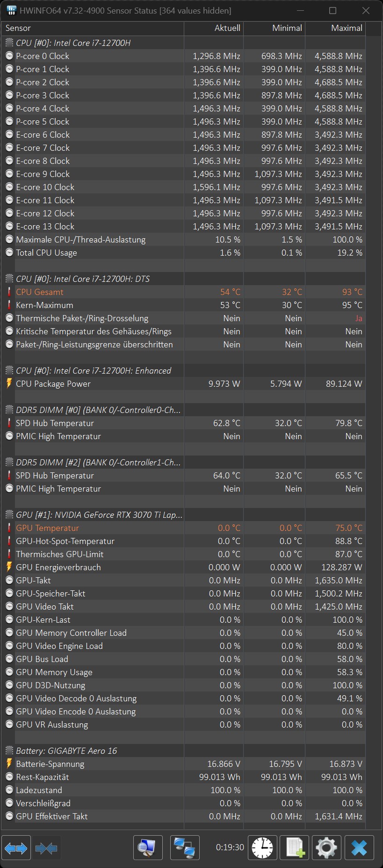The image size is (383, 868).
Task: Click the Aktuell column header
Action: coord(214,28)
